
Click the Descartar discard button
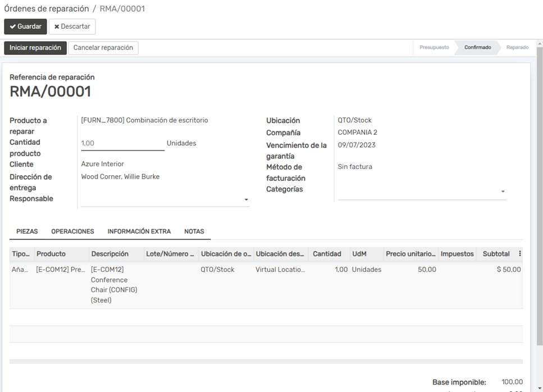[x=72, y=26]
